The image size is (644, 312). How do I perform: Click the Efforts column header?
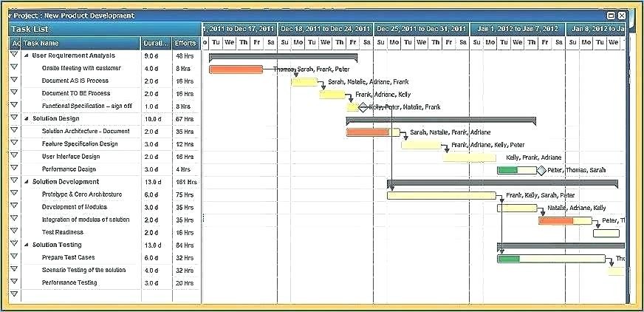[185, 44]
